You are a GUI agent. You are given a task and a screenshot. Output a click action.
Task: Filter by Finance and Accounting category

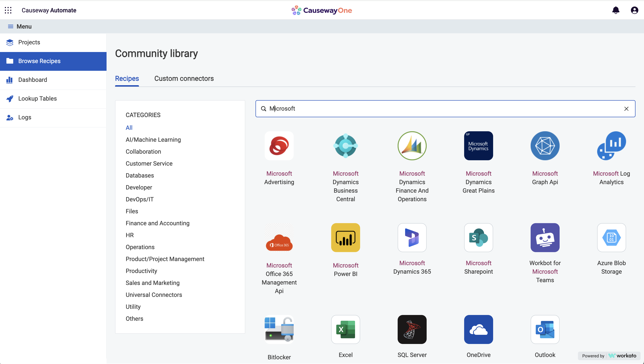pos(157,223)
